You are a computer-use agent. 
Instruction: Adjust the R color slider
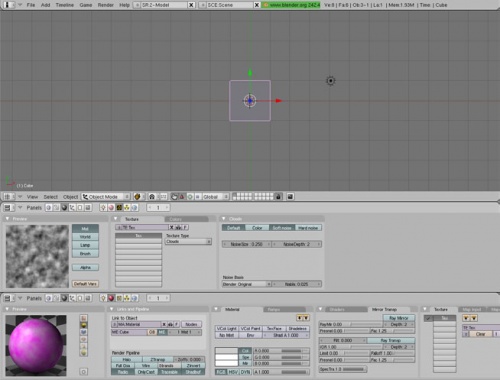(281, 351)
